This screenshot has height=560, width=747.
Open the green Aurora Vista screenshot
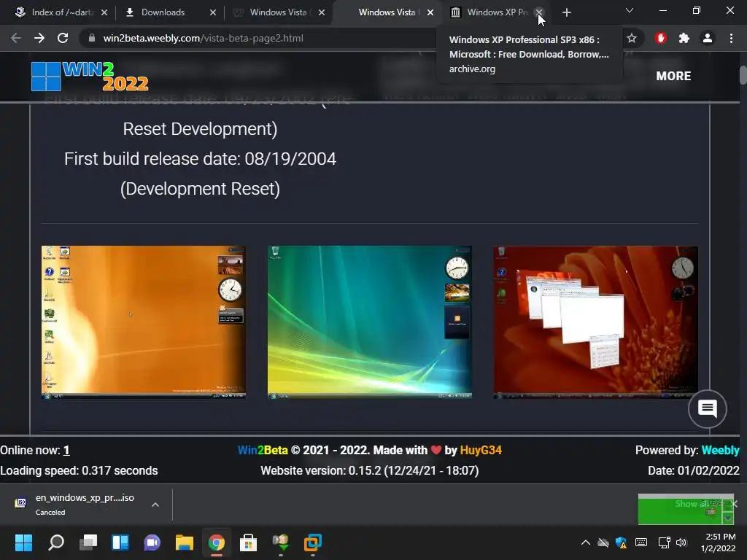pos(370,322)
